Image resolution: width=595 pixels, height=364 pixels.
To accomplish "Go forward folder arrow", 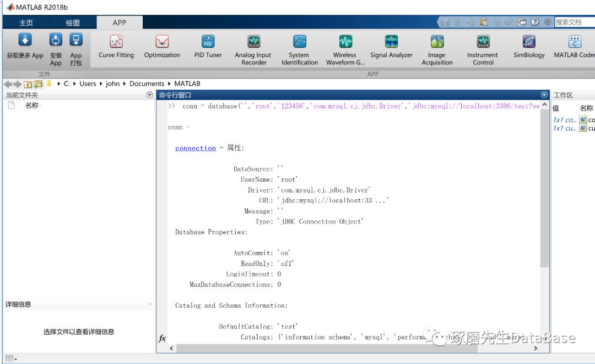I will pos(18,84).
